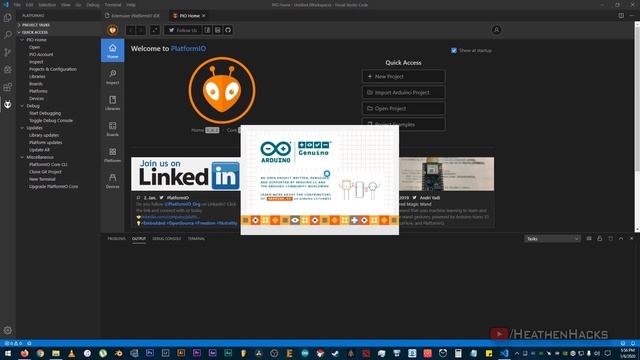Open the Source Control view
640x360 pixels.
[8, 52]
